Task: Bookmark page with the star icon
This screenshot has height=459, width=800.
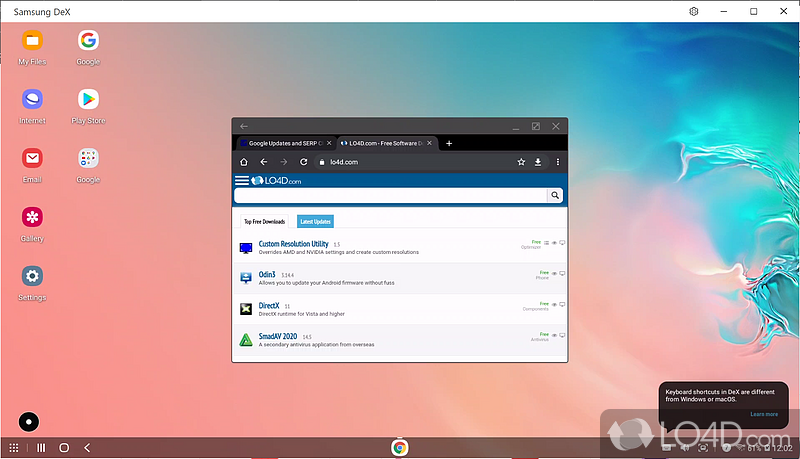Action: pos(521,162)
